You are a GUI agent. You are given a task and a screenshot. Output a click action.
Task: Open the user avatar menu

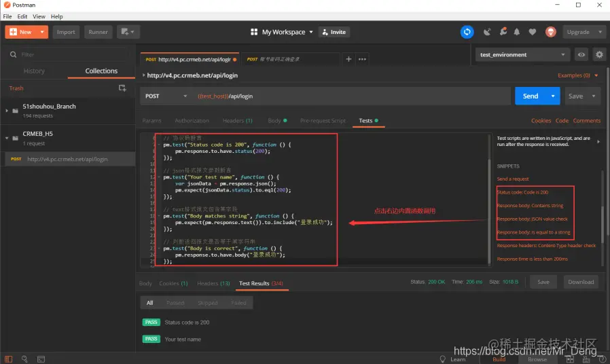click(550, 32)
